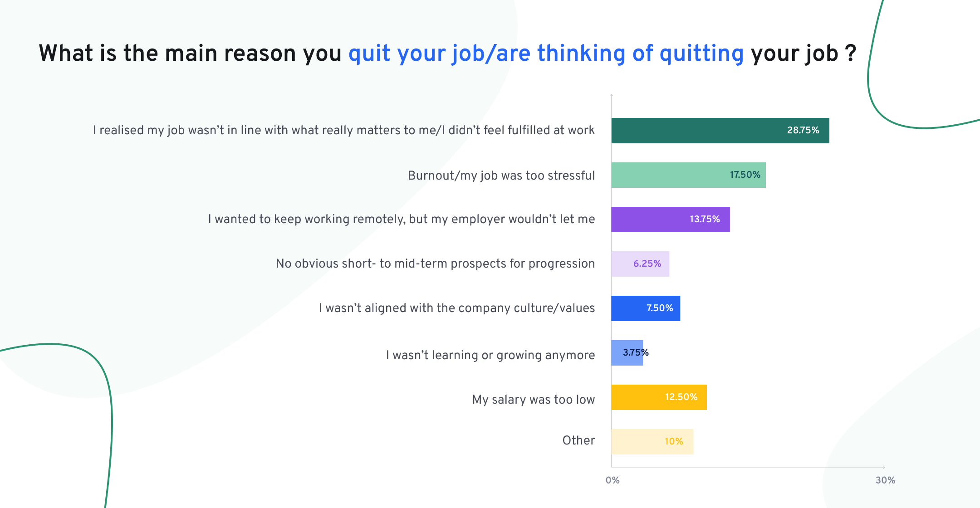980x508 pixels.
Task: Click the yellow 12.50% bar
Action: click(658, 397)
